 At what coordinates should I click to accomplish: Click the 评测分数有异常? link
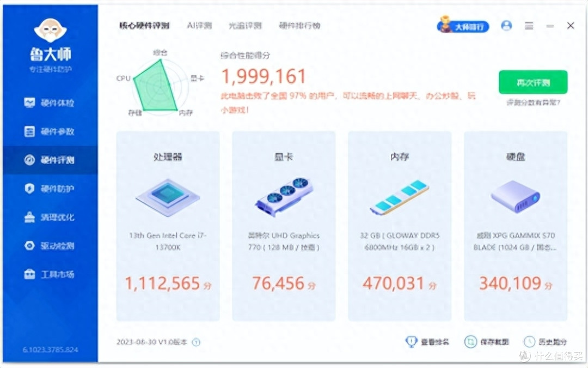[533, 102]
